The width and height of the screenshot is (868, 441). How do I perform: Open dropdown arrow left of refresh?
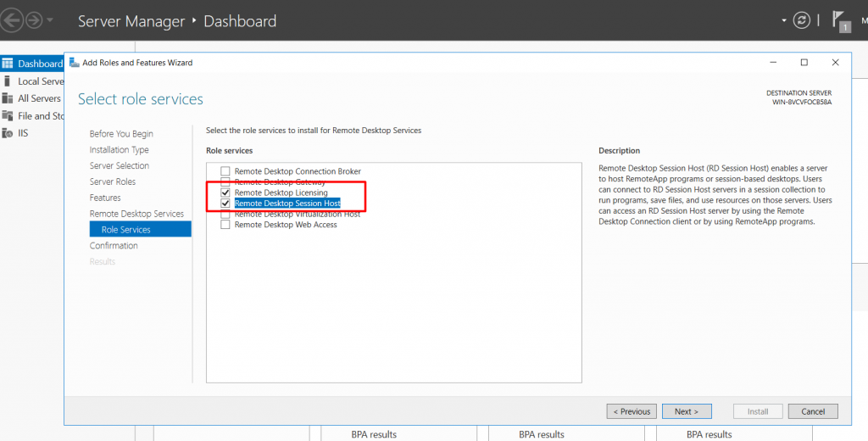[784, 20]
